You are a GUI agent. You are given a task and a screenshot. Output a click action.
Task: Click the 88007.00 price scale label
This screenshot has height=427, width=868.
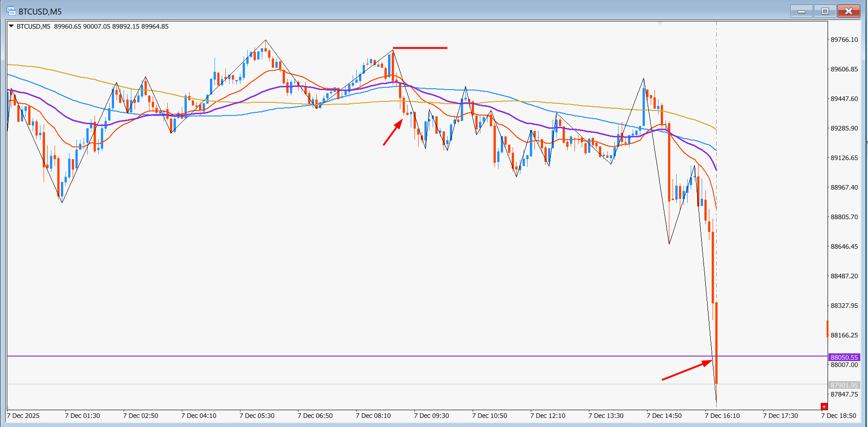point(844,365)
